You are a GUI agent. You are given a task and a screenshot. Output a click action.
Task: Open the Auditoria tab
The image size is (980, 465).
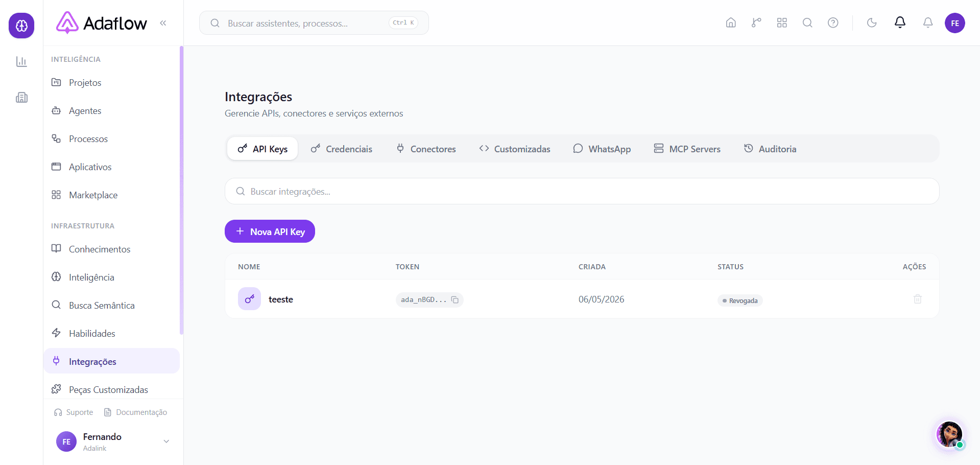[770, 149]
